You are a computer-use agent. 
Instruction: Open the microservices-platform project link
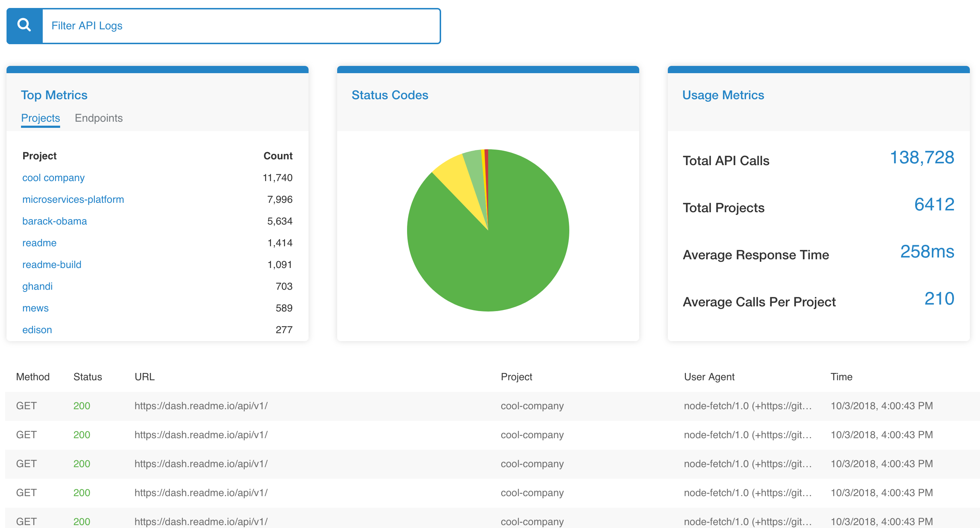tap(73, 199)
